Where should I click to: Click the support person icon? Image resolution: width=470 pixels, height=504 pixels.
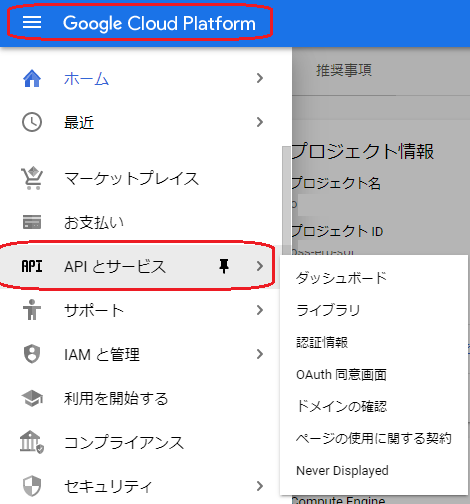(x=32, y=310)
